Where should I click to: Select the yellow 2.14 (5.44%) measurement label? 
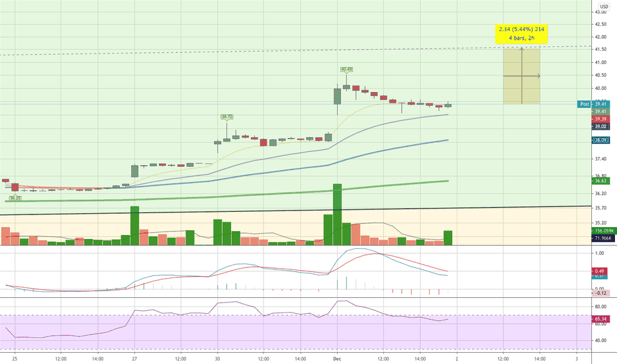point(522,34)
